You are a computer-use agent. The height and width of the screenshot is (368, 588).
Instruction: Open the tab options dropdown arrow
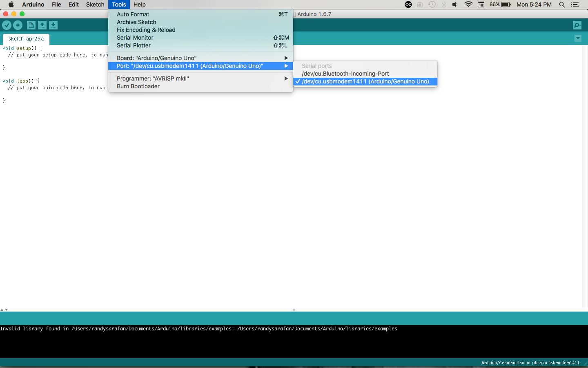click(x=578, y=38)
